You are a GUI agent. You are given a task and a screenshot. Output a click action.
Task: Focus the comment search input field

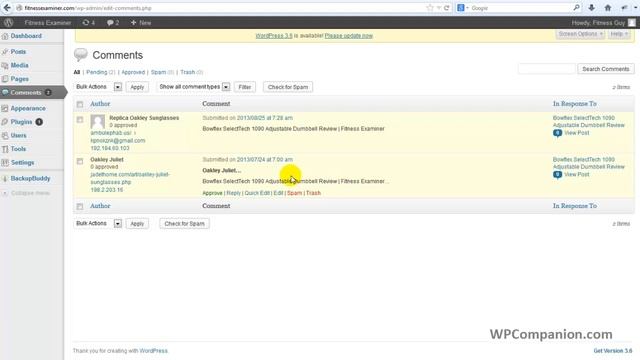pyautogui.click(x=547, y=69)
